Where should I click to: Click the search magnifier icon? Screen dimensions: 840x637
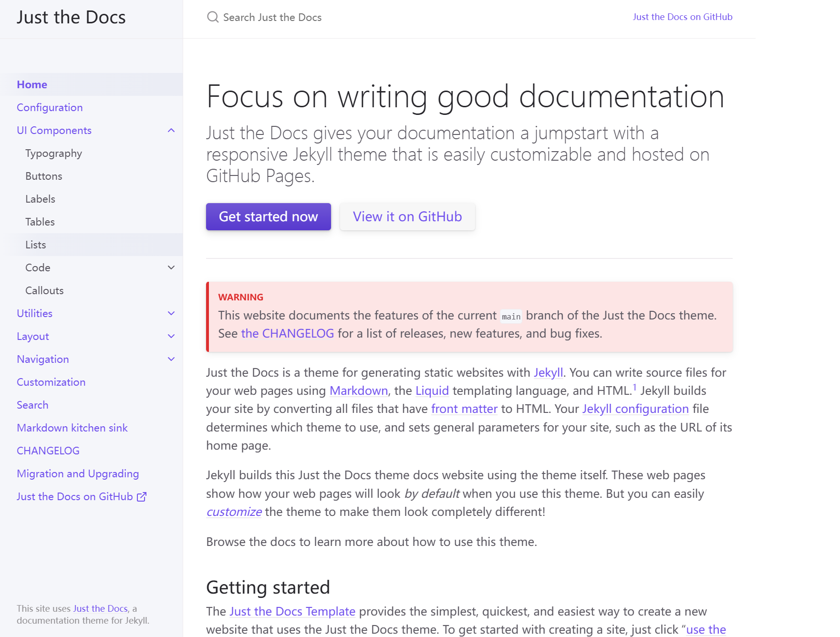pyautogui.click(x=213, y=17)
